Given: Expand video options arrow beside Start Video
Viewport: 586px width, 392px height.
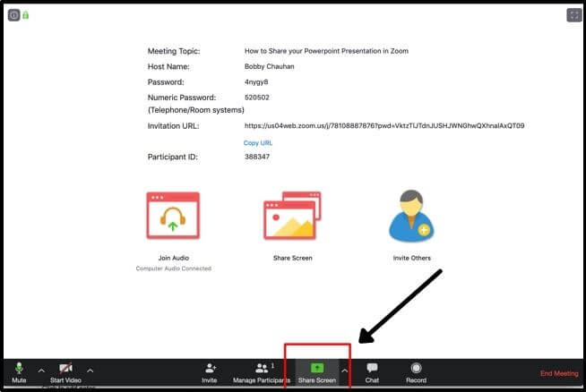Looking at the screenshot, I should click(x=90, y=370).
